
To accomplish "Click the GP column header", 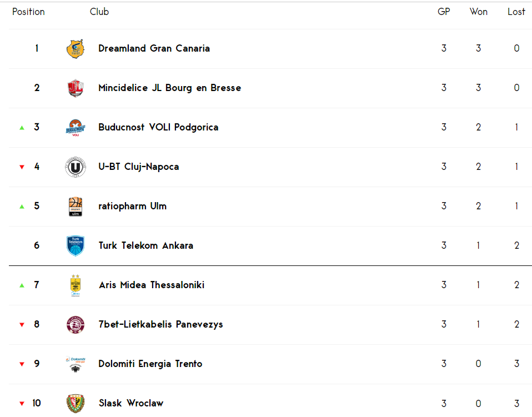I will pos(444,12).
